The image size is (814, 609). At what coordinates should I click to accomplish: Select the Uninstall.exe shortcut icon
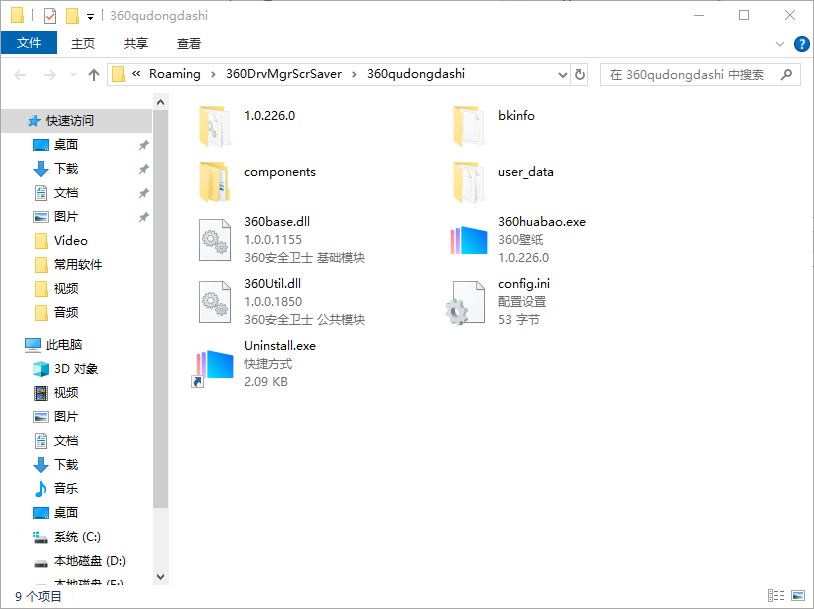213,367
